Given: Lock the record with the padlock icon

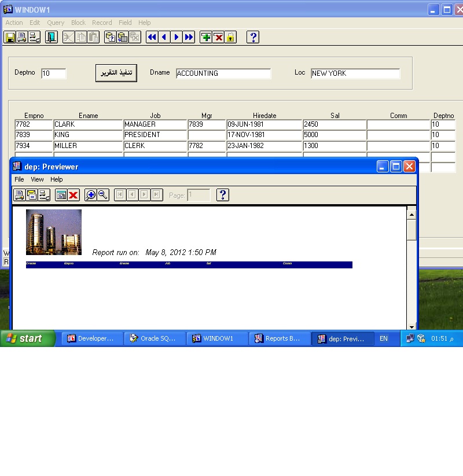Looking at the screenshot, I should (x=230, y=38).
